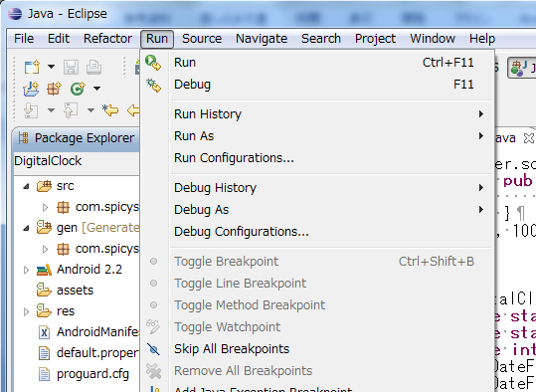The width and height of the screenshot is (536, 392).
Task: Expand the Android 2.2 library node
Action: (x=26, y=270)
